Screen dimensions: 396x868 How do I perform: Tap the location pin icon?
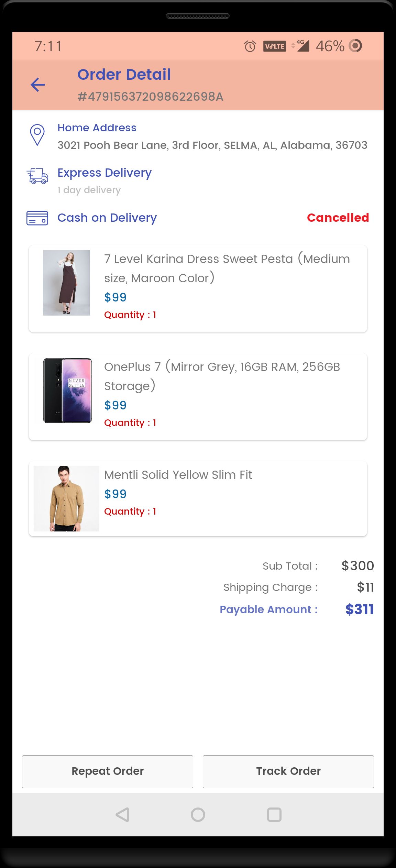[x=37, y=135]
